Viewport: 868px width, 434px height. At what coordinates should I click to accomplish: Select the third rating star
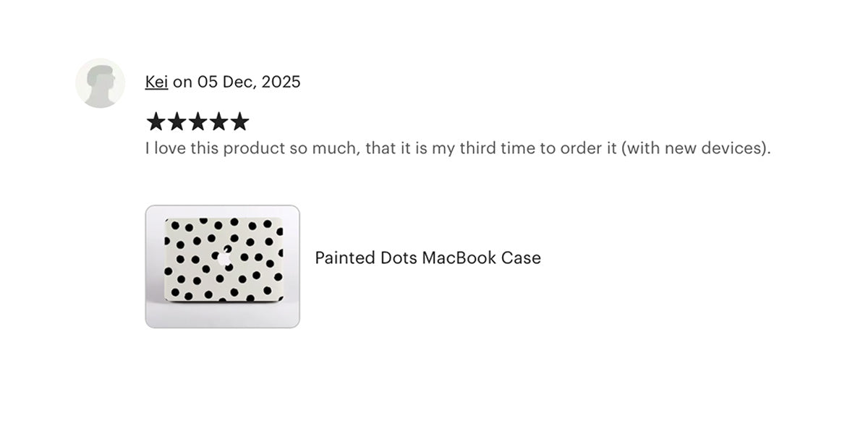click(x=197, y=122)
